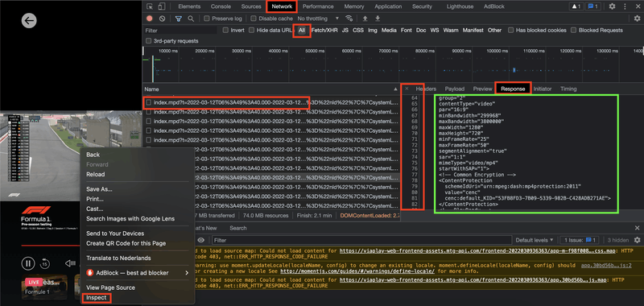Close the request details pane
The image size is (644, 306).
coord(407,89)
